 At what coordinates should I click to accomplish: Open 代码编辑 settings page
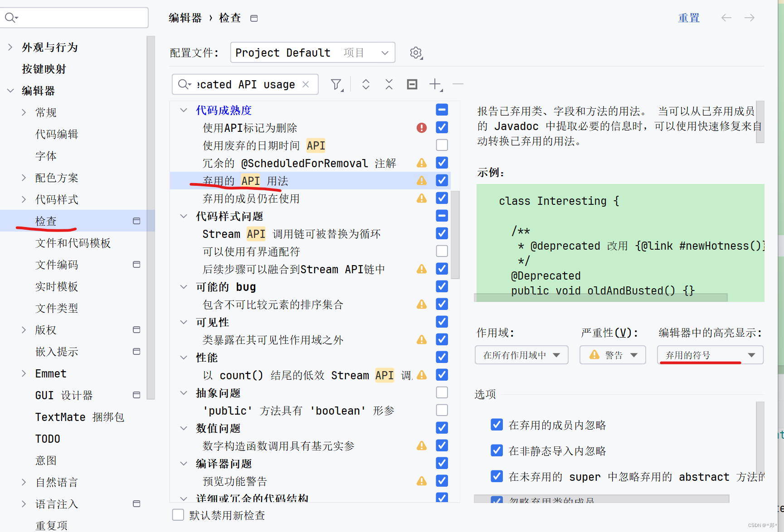[x=57, y=134]
